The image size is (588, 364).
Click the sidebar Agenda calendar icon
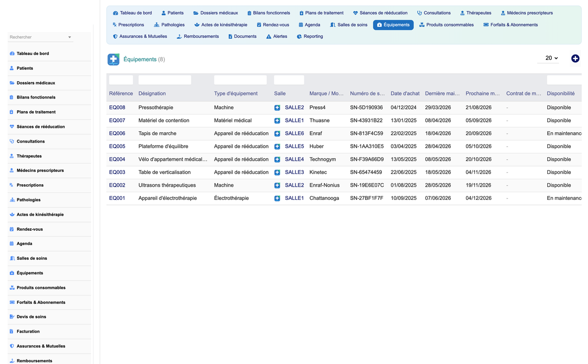pos(12,243)
